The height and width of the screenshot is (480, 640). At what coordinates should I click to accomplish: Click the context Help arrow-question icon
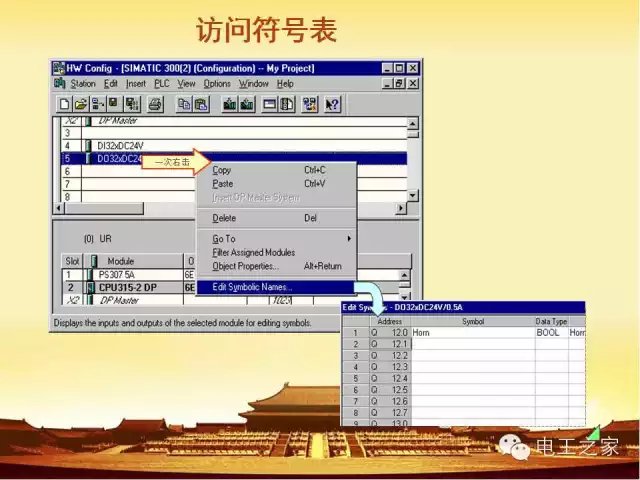click(333, 103)
